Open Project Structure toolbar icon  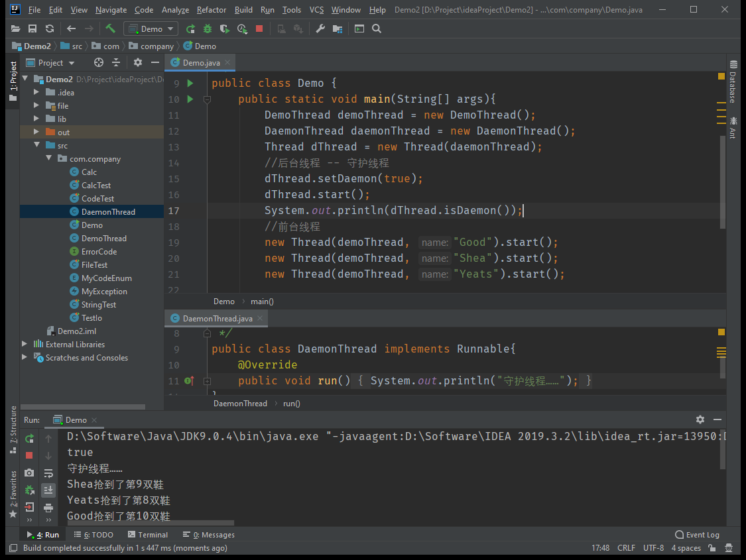pos(338,29)
